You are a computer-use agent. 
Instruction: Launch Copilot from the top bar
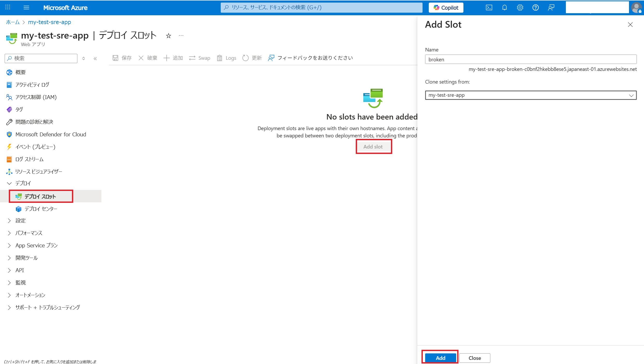coord(446,8)
